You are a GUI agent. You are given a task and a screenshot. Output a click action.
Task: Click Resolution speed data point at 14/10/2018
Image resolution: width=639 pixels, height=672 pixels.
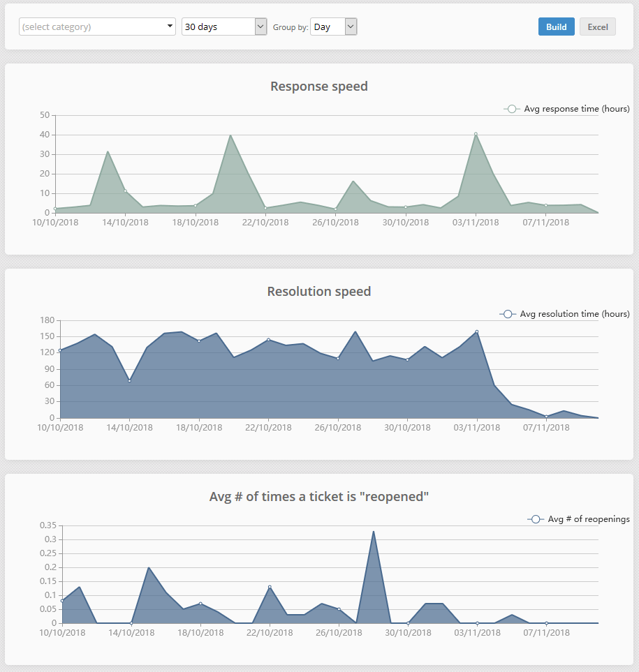[x=129, y=380]
